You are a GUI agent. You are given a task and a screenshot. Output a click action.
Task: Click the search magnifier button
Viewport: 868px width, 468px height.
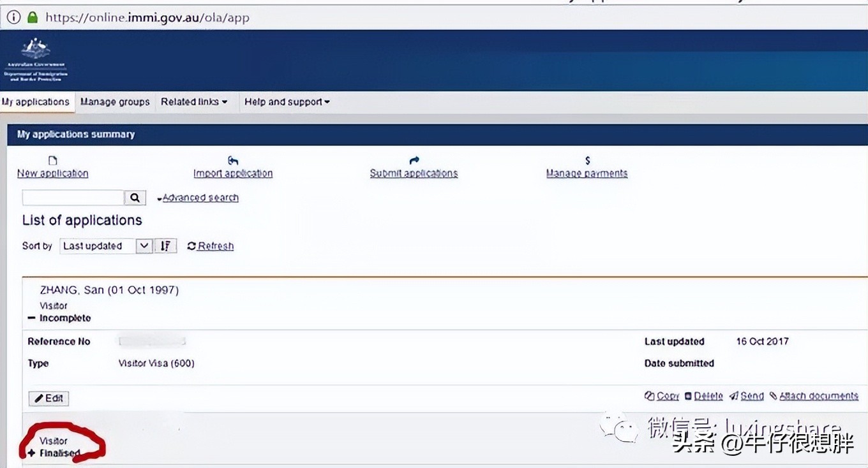tap(135, 198)
